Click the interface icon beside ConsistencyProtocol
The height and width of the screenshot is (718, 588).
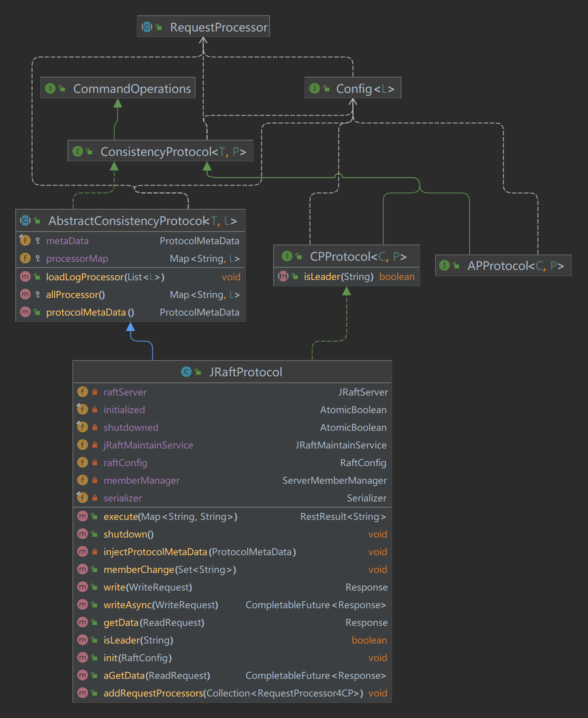click(x=78, y=151)
